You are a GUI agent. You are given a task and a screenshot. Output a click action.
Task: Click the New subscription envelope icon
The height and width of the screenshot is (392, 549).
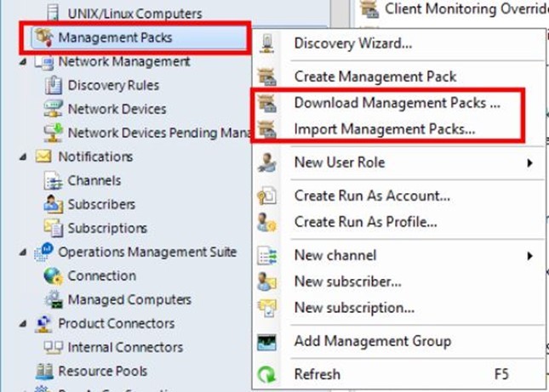[266, 308]
